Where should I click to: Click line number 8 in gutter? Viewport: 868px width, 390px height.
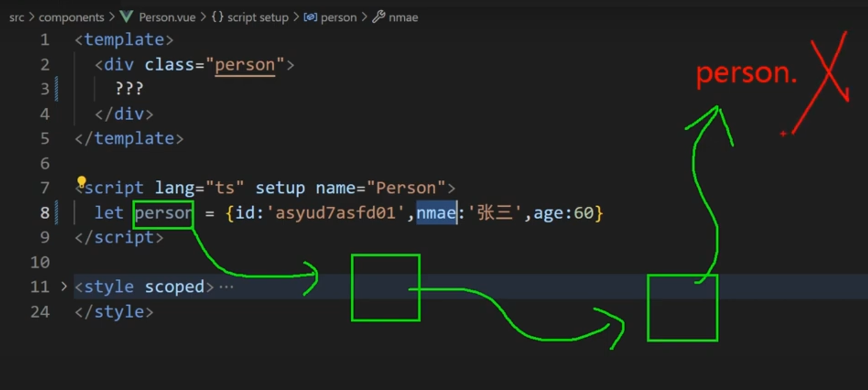click(45, 213)
